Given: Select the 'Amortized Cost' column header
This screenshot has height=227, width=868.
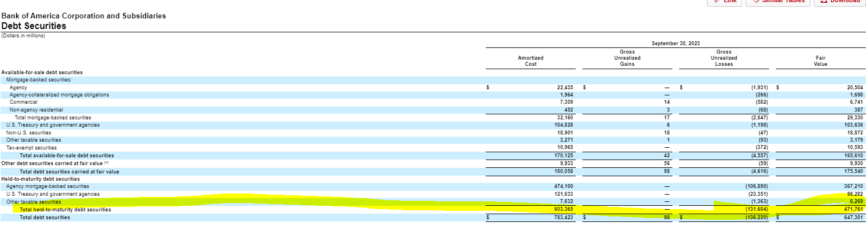Looking at the screenshot, I should pos(530,61).
